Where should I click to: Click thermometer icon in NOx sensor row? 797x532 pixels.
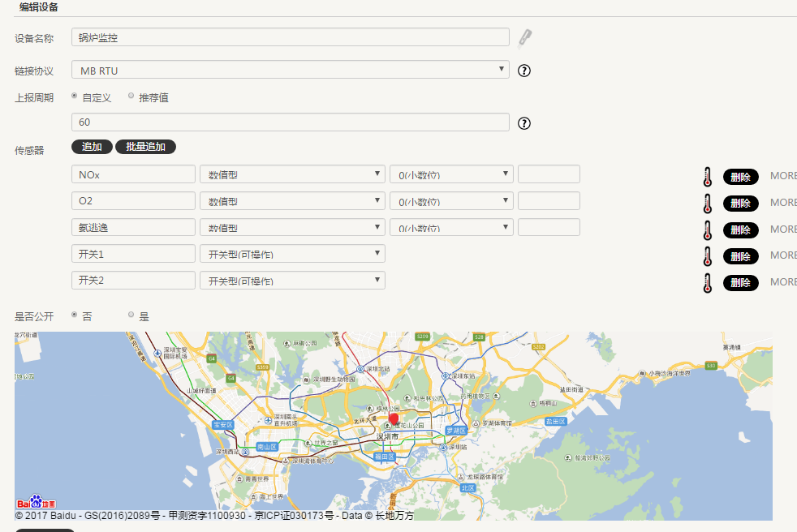click(707, 176)
